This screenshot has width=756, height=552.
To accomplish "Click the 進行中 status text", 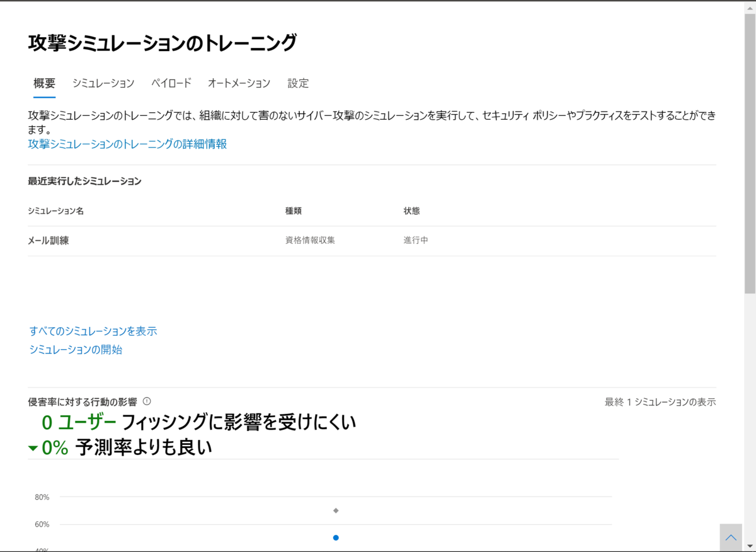I will coord(415,240).
